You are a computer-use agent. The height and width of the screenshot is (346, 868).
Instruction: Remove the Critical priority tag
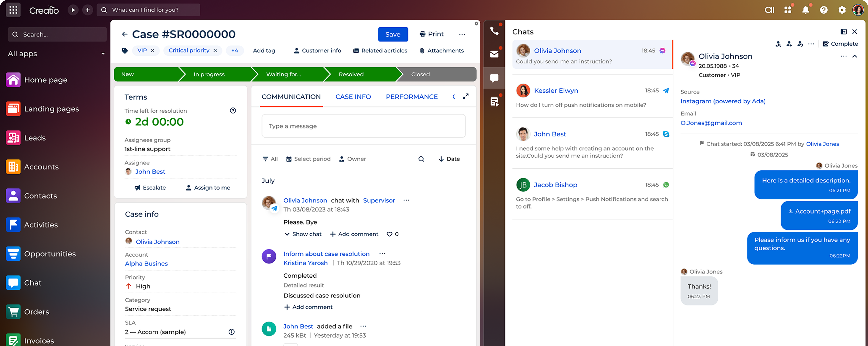coord(215,51)
